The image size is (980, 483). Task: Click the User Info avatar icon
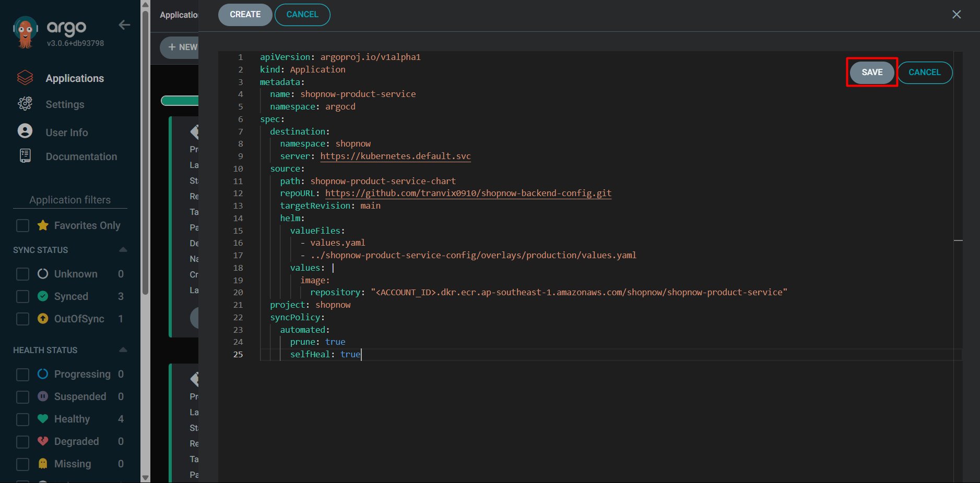25,131
